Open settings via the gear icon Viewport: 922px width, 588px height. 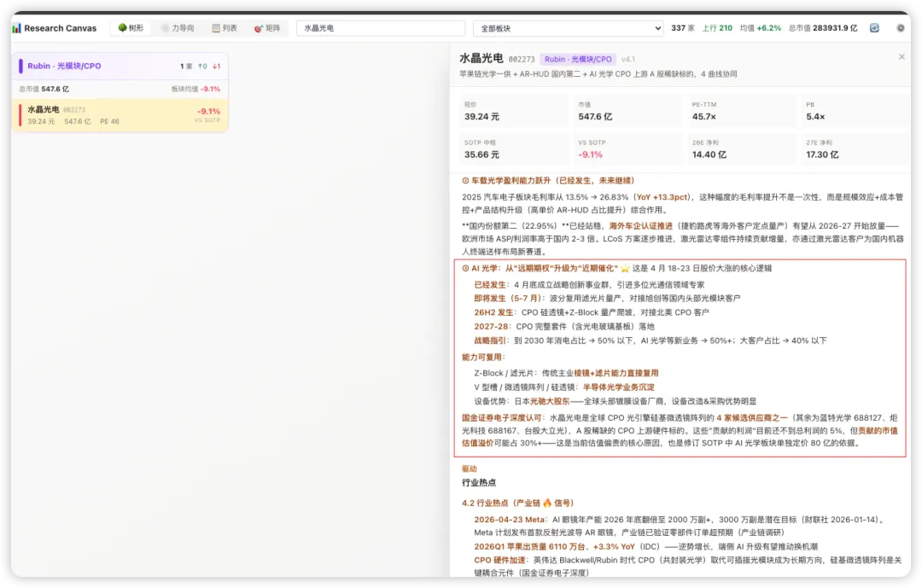point(901,27)
